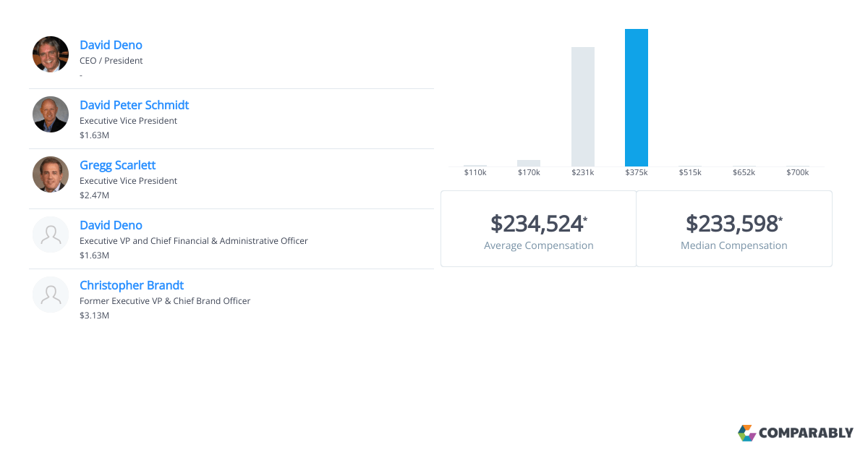
Task: Select the highlighted blue bar in the chart
Action: 637,96
